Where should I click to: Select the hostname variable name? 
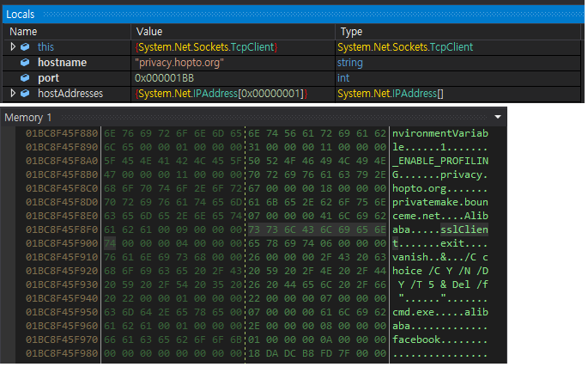pos(63,63)
